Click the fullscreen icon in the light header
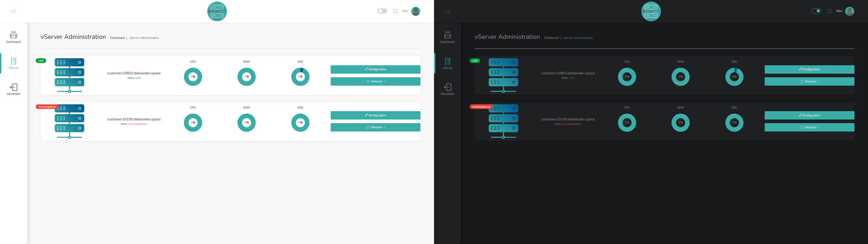 (x=395, y=11)
